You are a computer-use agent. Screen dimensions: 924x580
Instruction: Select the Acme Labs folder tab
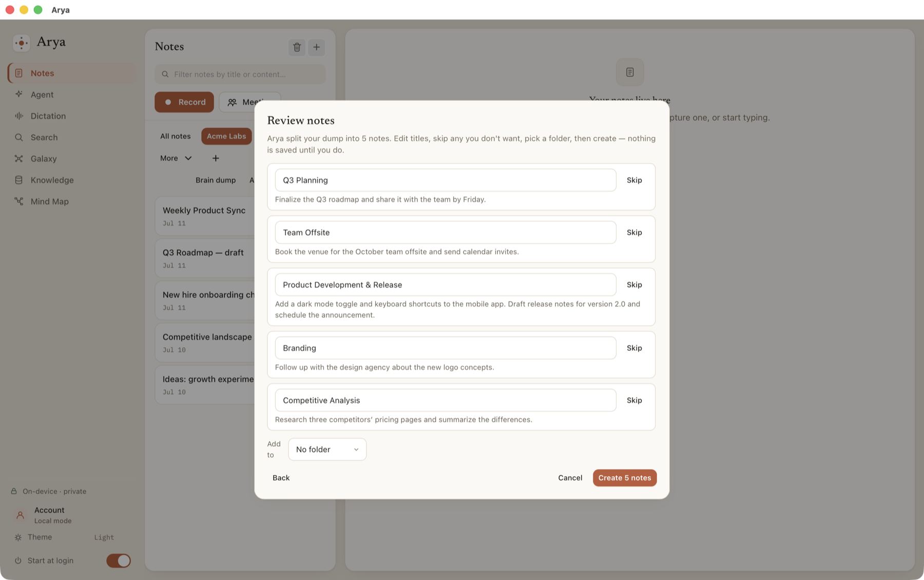tap(226, 136)
